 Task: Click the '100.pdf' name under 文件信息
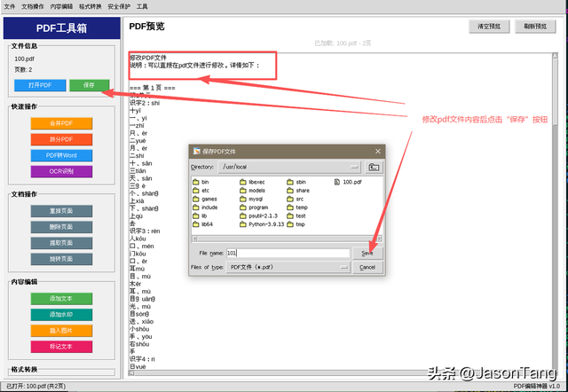(24, 59)
